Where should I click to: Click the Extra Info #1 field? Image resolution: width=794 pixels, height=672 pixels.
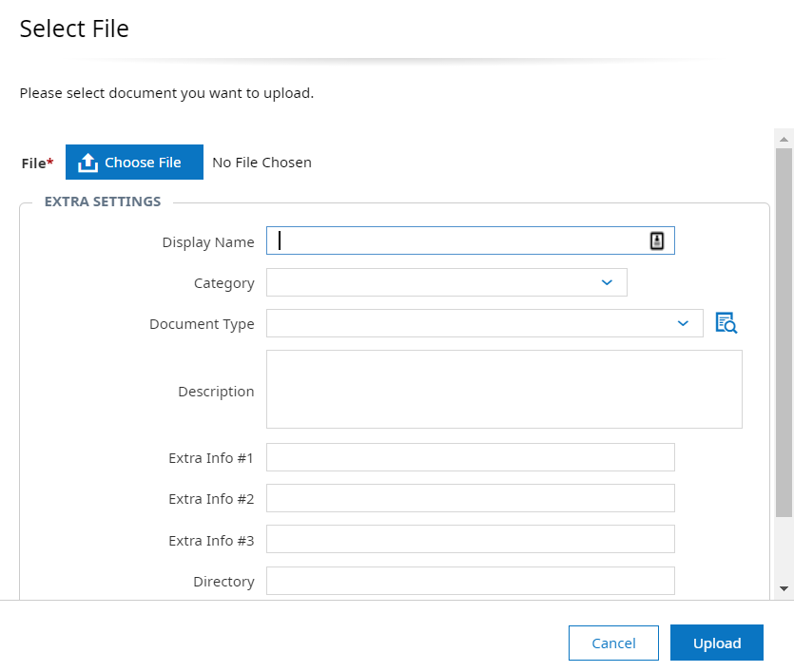tap(470, 457)
